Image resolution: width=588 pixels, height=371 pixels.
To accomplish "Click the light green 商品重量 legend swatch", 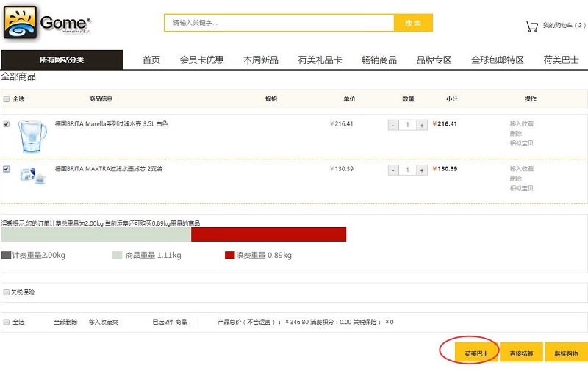I will [118, 255].
